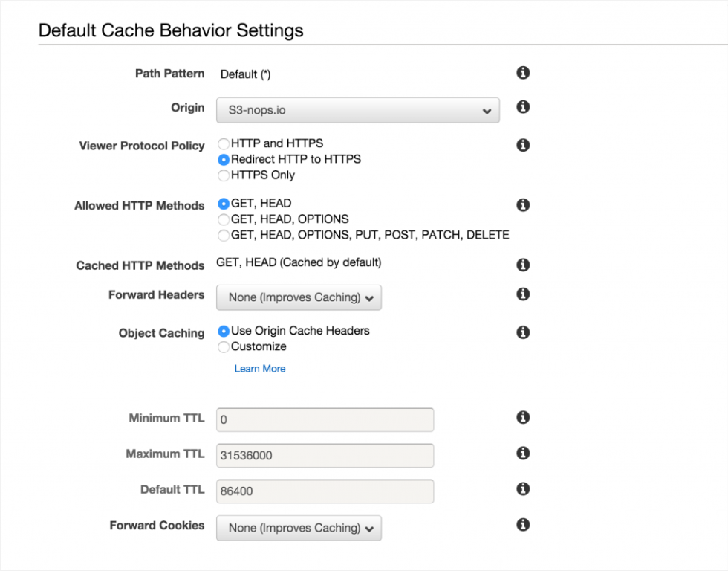
Task: Open the Forward Cookies dropdown
Action: coord(299,528)
